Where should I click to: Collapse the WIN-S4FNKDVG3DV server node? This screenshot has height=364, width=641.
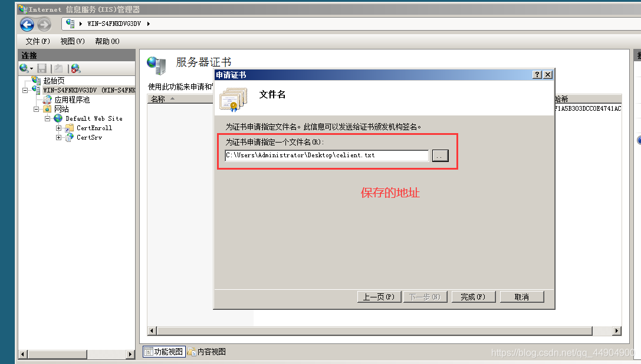[25, 90]
